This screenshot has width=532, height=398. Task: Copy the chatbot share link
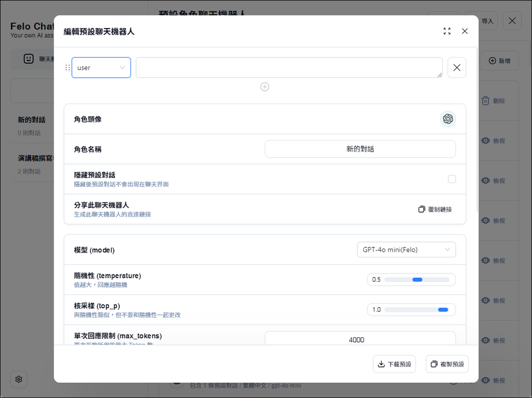(x=435, y=210)
